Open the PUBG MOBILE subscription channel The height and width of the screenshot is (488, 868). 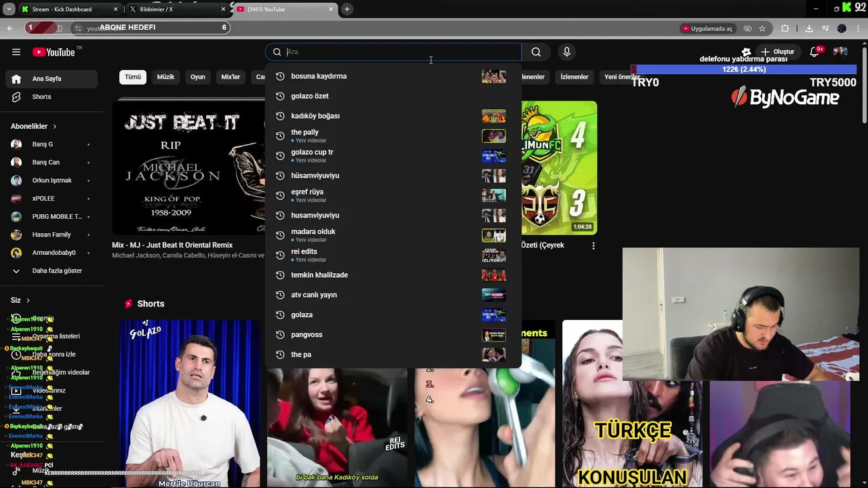tap(52, 217)
